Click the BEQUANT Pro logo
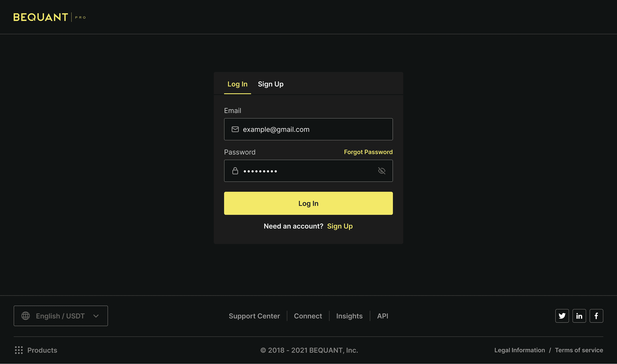The height and width of the screenshot is (364, 617). [49, 17]
